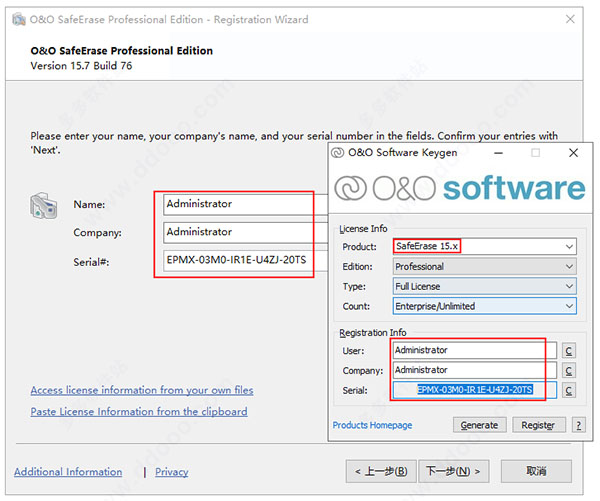Viewport: 600px width, 501px height.
Task: Click the 'Version 15.7 Build 76' text
Action: (x=81, y=66)
